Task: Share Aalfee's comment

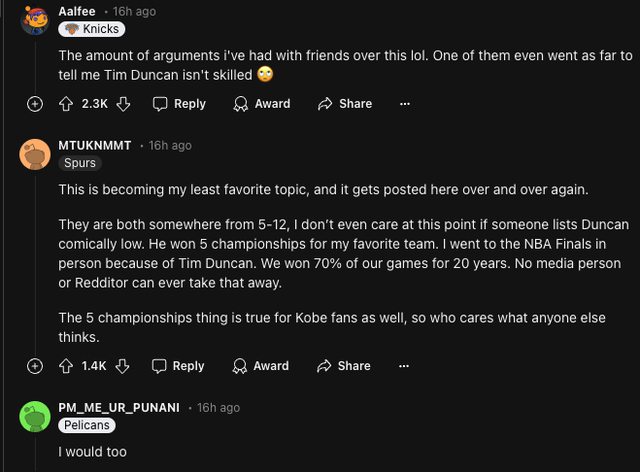Action: coord(344,104)
